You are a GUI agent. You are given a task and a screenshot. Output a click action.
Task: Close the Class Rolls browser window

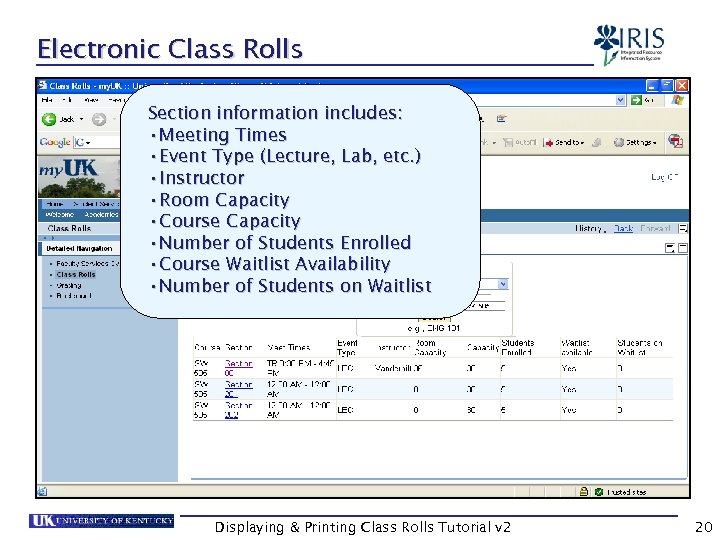(682, 85)
